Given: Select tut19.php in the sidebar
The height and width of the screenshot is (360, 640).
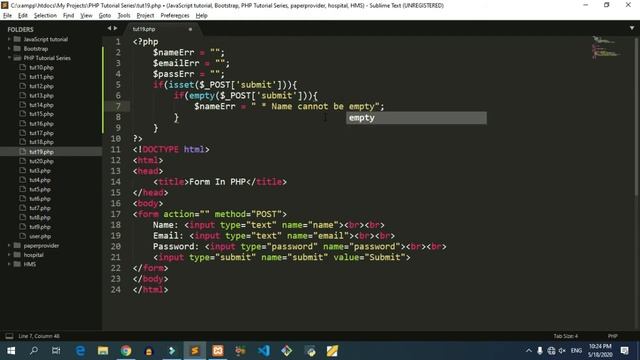Looking at the screenshot, I should [x=41, y=151].
